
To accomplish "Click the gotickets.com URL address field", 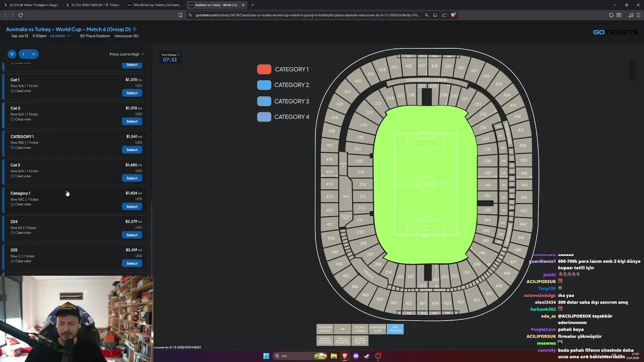I will [307, 15].
